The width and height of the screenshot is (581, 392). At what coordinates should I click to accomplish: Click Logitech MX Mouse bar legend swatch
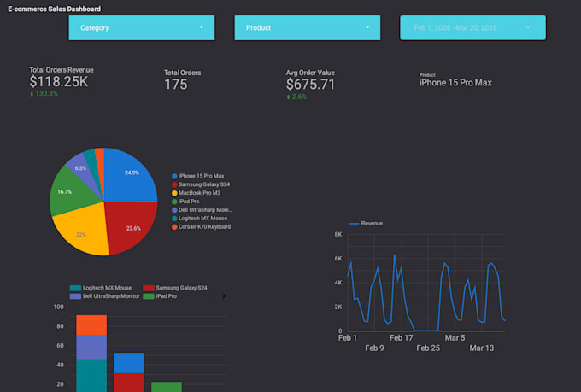point(75,288)
